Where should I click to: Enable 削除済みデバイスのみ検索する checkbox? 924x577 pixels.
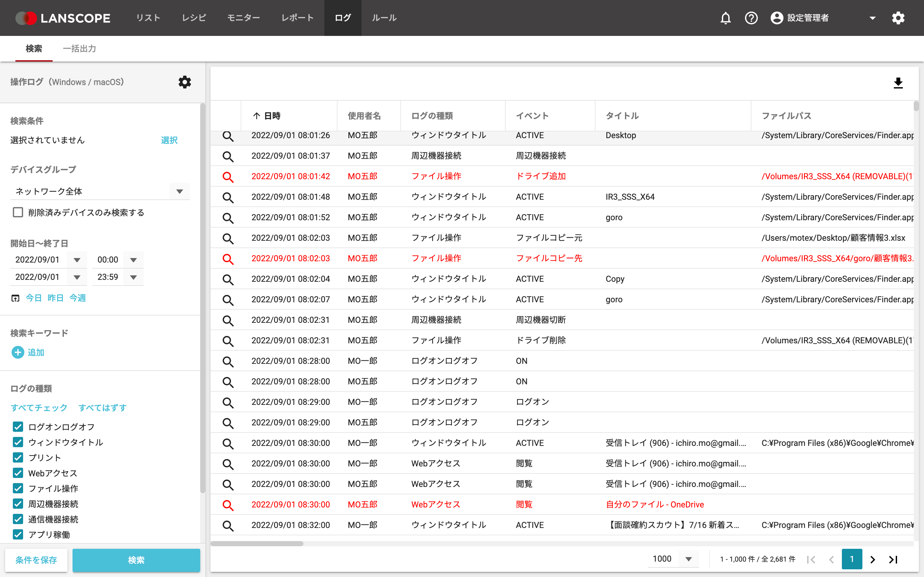coord(18,212)
